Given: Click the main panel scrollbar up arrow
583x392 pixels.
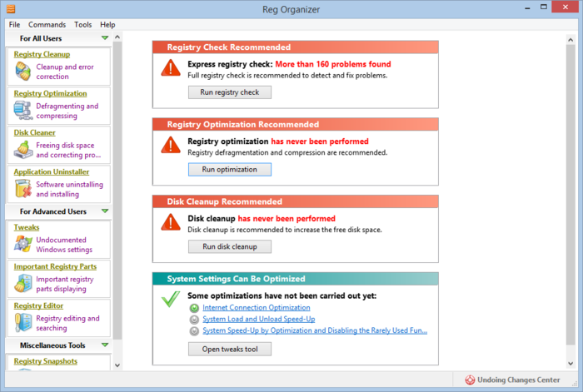Looking at the screenshot, I should pos(571,40).
